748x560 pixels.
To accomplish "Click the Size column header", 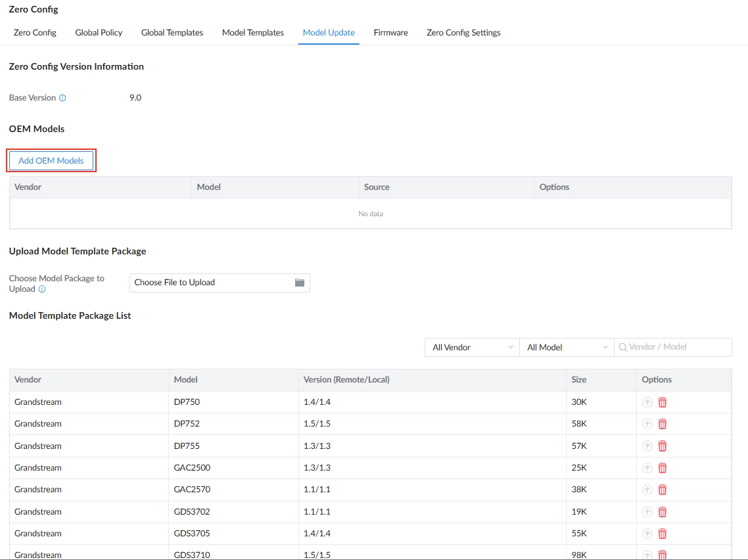I will (601, 380).
